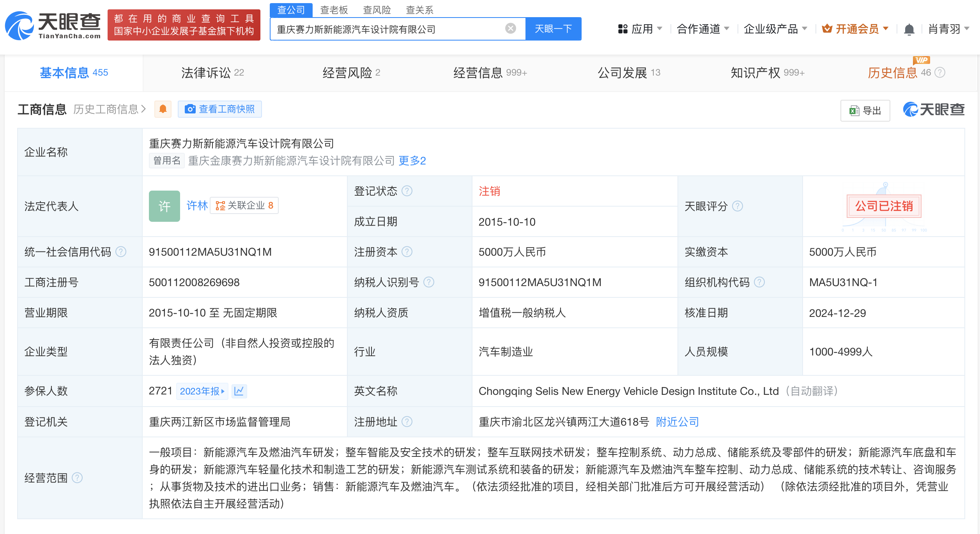Viewport: 980px width, 534px height.
Task: Open 附近公司 link near address
Action: [677, 422]
